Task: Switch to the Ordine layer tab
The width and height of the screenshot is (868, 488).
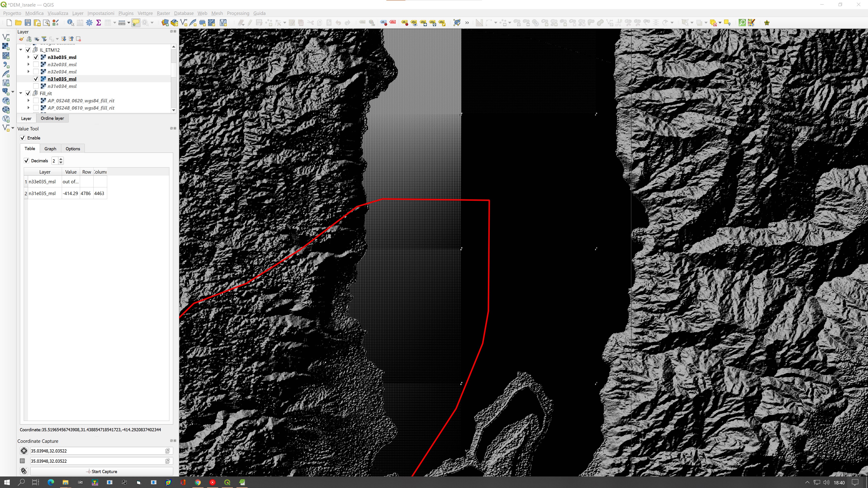Action: pyautogui.click(x=52, y=118)
